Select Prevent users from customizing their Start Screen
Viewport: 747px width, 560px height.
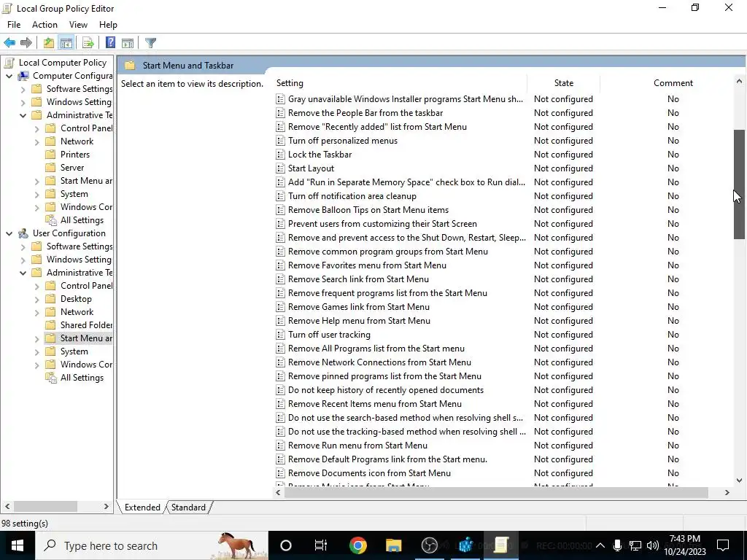tap(382, 223)
